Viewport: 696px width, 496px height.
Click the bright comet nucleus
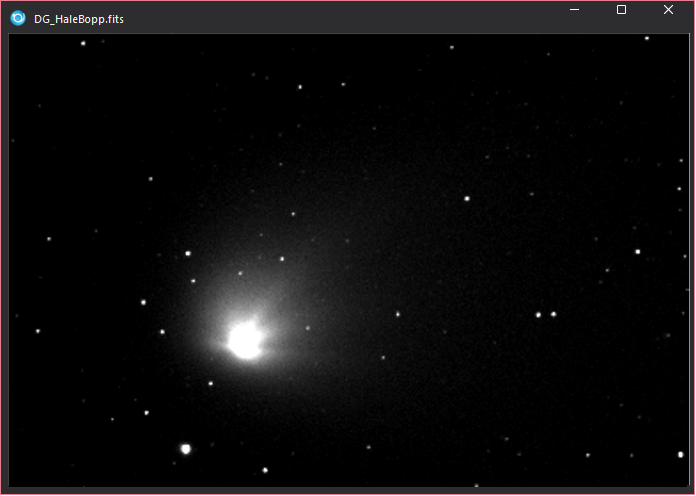pos(244,340)
